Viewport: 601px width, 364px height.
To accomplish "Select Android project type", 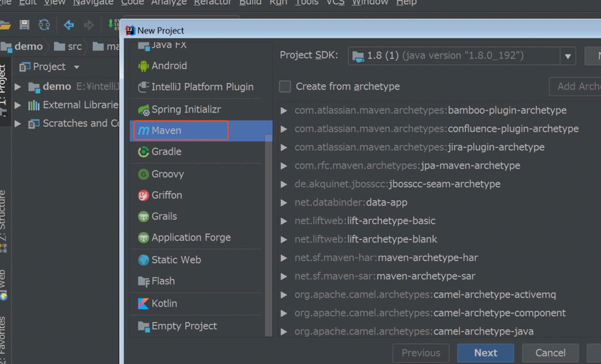I will (x=201, y=65).
